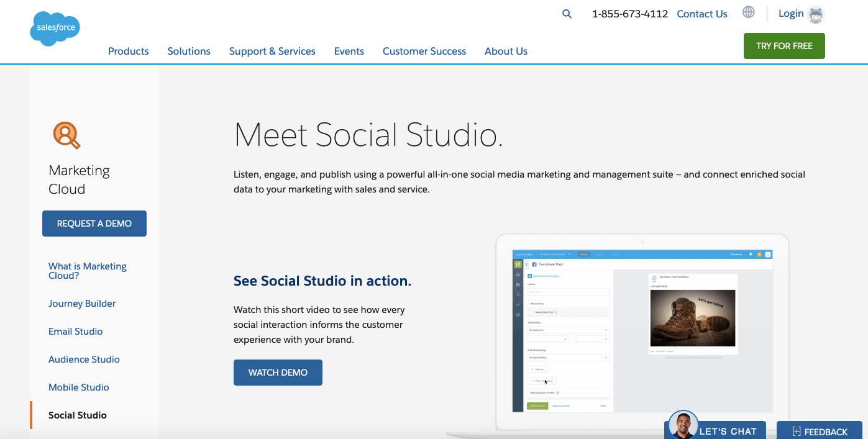Open the Products menu

coord(129,52)
